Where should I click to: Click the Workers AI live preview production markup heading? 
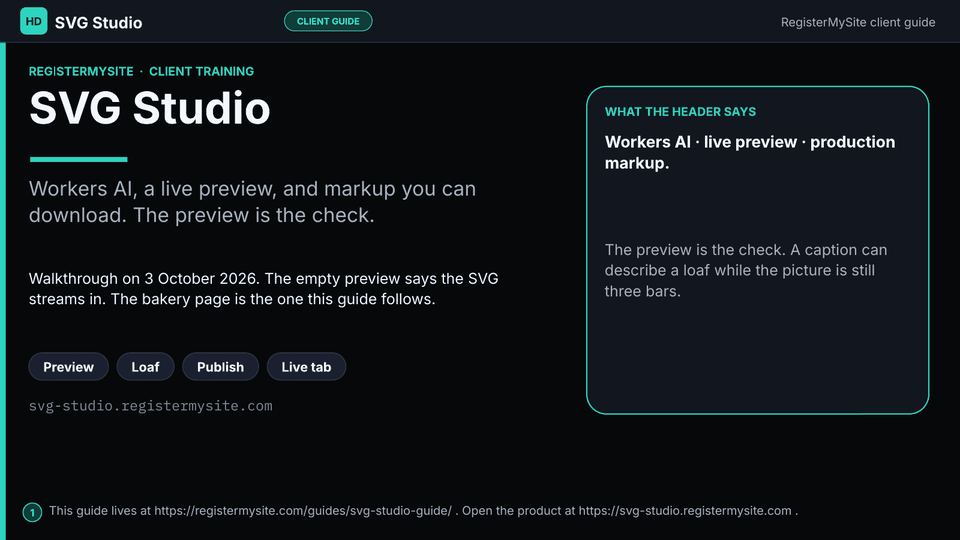[750, 152]
